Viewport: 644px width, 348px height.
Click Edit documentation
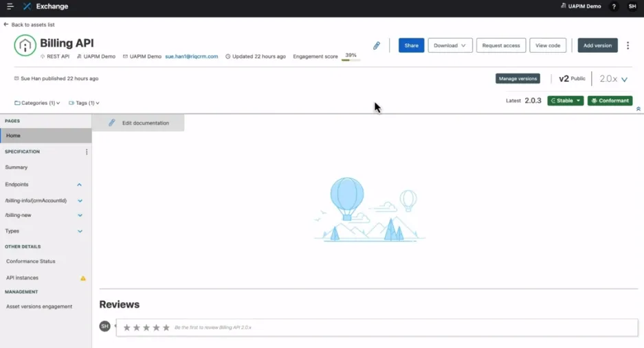pyautogui.click(x=138, y=123)
